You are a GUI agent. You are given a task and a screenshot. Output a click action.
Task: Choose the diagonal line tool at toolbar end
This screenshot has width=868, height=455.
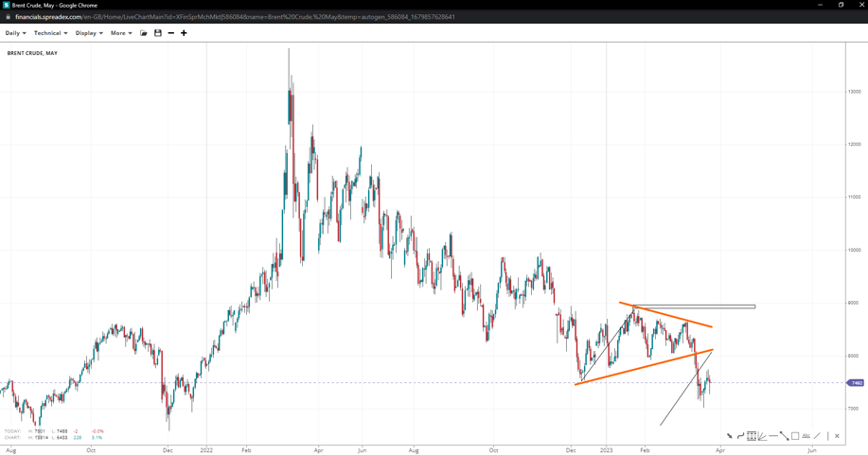coord(817,436)
